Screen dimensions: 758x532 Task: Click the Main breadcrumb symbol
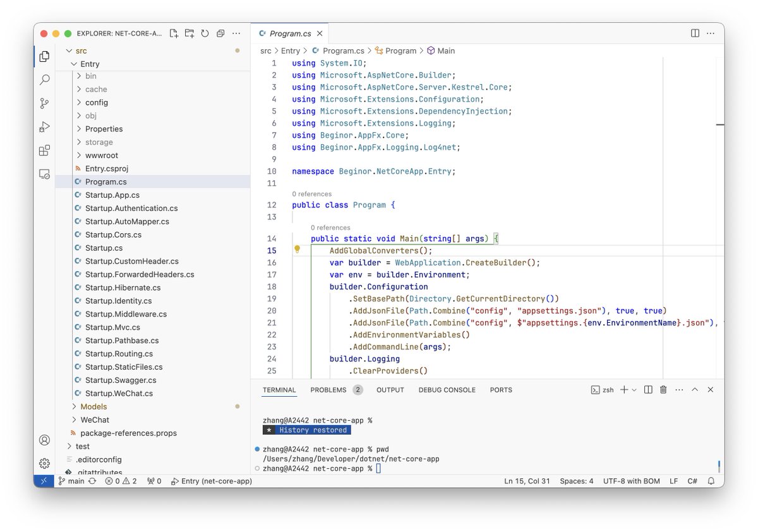[x=441, y=51]
